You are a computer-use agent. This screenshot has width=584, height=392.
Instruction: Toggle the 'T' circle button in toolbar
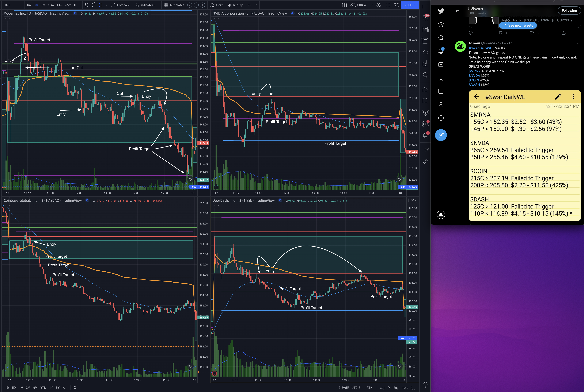203,5
